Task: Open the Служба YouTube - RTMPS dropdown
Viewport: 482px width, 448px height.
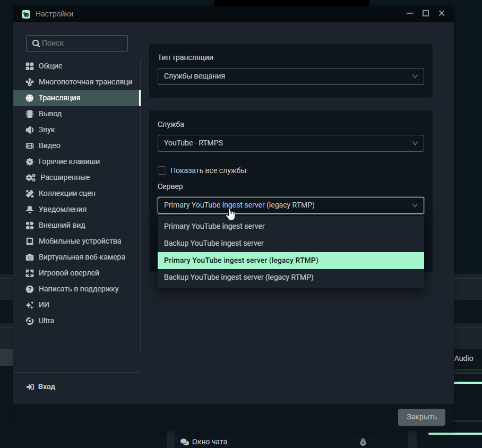Action: click(291, 143)
